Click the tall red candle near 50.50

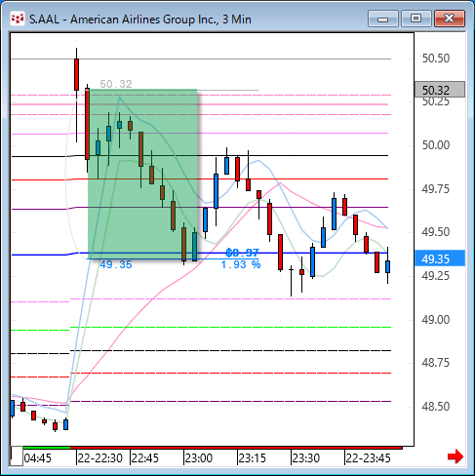coord(77,74)
